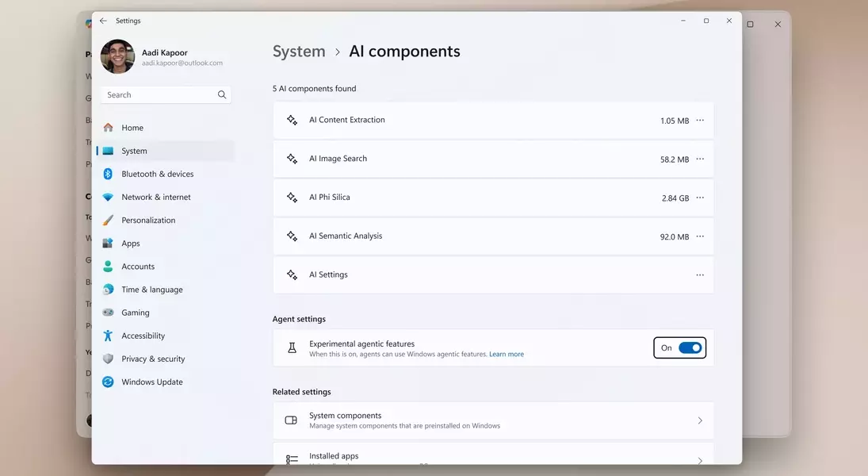Select Accounts in the sidebar
The image size is (868, 476).
click(x=138, y=267)
